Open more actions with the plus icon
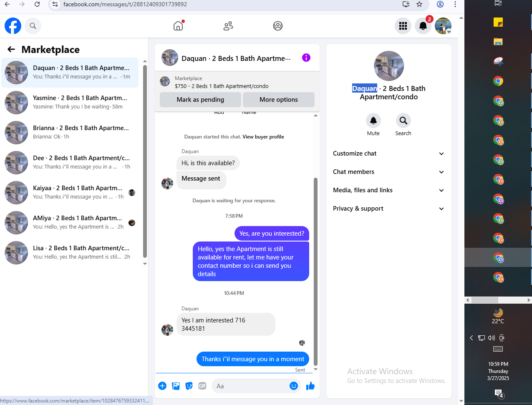532x405 pixels. (x=162, y=386)
